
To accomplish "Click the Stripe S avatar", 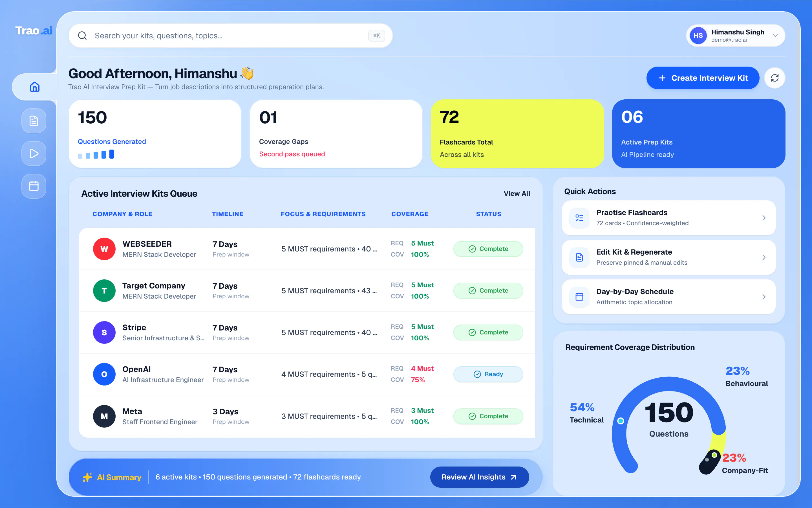I will 104,332.
